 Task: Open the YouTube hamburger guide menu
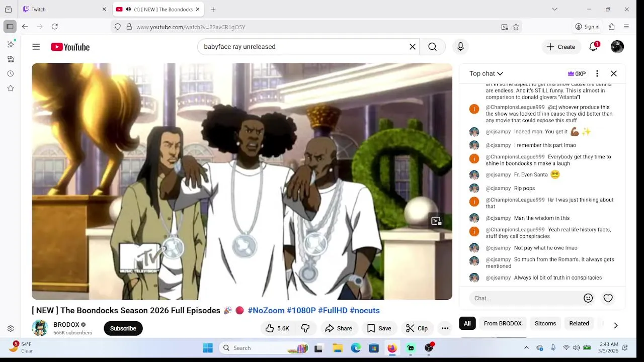(x=36, y=47)
